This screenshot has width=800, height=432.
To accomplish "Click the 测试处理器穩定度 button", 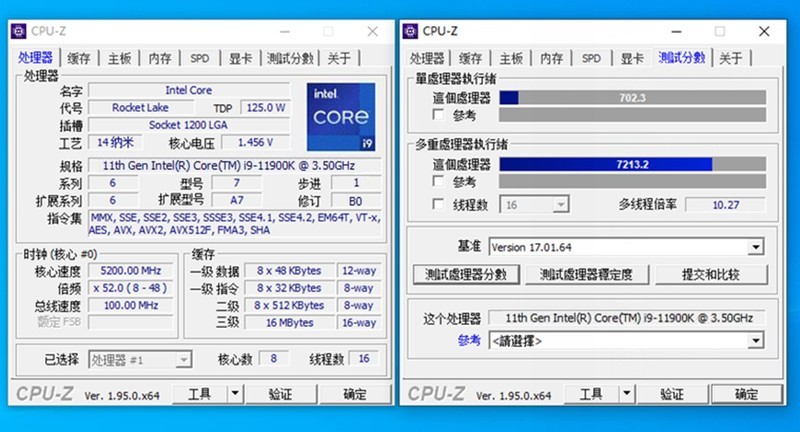I will [x=587, y=274].
